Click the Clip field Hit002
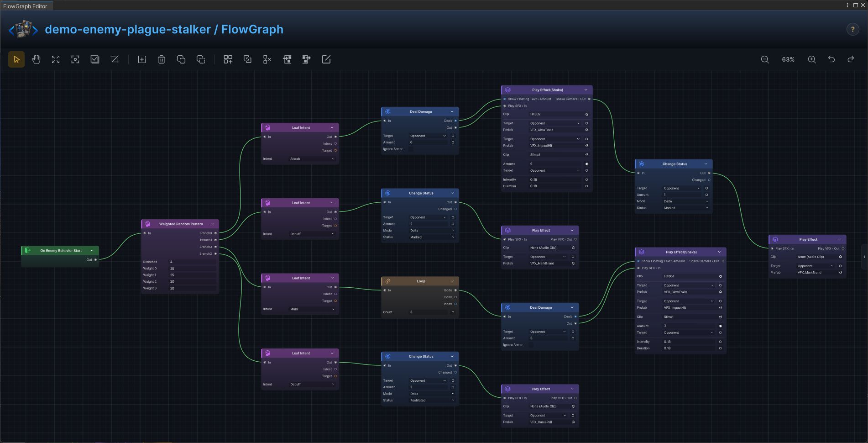Screen dimensions: 868x443 [556, 114]
